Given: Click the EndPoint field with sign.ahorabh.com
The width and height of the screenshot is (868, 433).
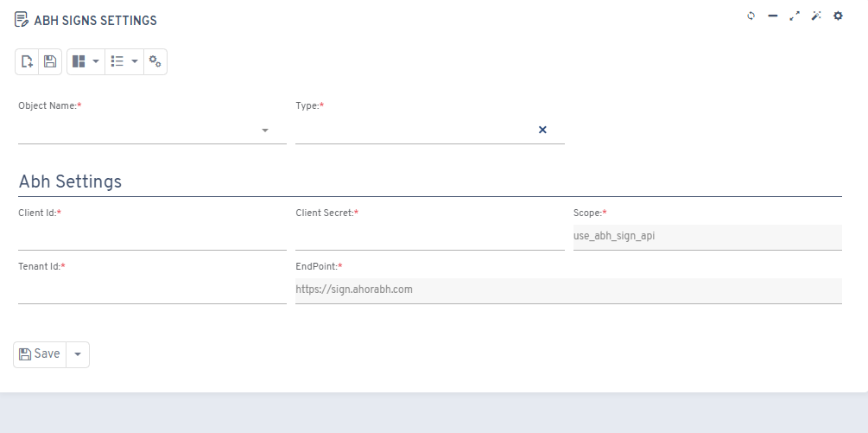Looking at the screenshot, I should (x=568, y=290).
